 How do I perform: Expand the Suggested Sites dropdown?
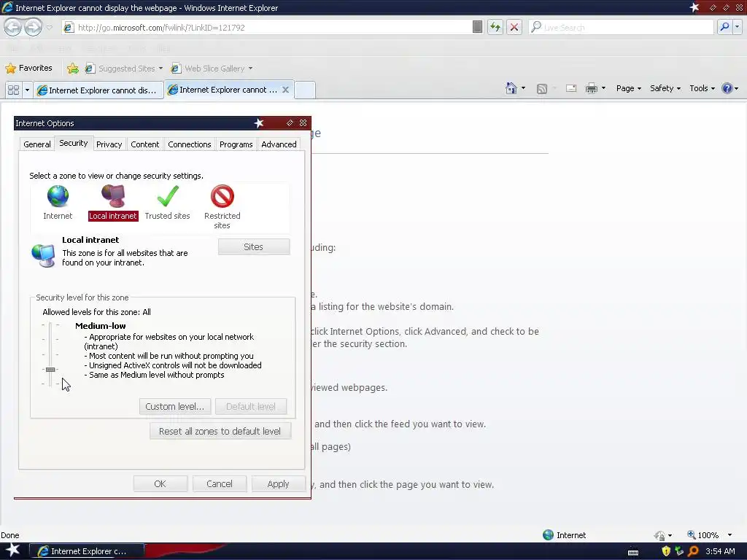tap(160, 69)
